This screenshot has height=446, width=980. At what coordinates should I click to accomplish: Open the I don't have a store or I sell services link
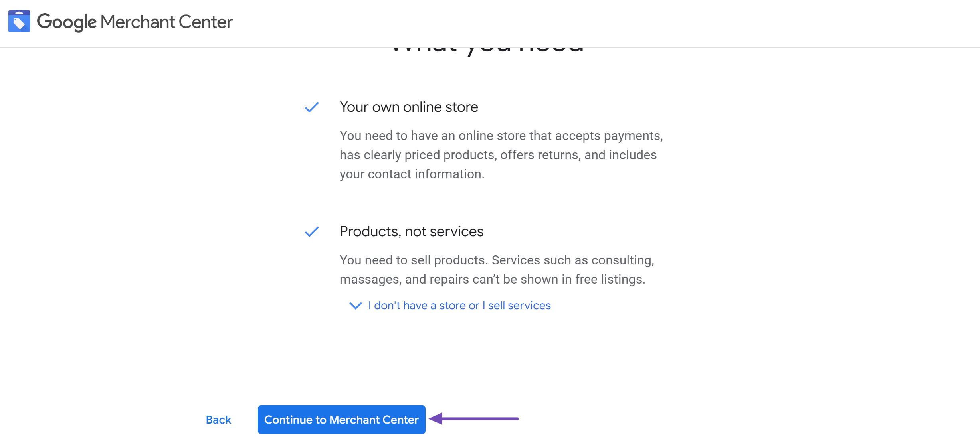click(459, 306)
